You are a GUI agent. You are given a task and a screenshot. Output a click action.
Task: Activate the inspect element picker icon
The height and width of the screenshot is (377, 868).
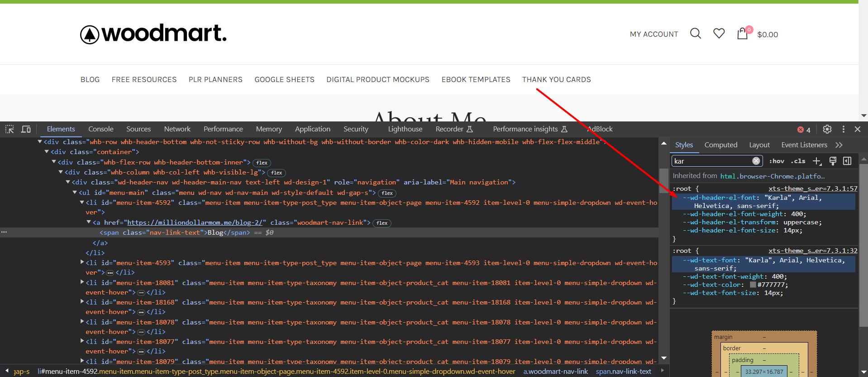coord(10,129)
